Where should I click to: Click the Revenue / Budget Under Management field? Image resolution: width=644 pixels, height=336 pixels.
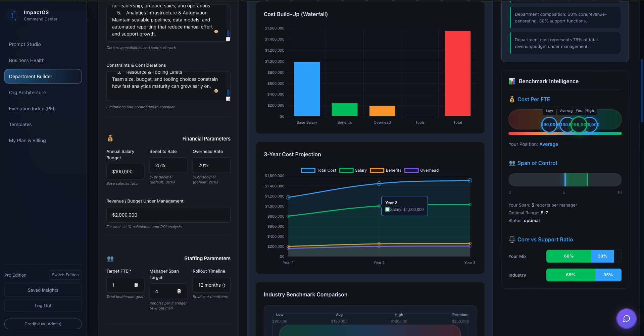pos(168,215)
